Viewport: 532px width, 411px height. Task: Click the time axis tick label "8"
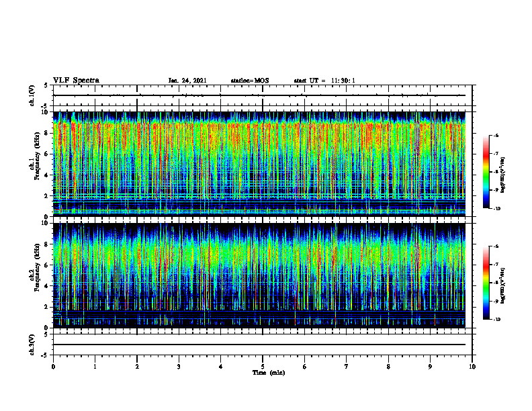(388, 367)
